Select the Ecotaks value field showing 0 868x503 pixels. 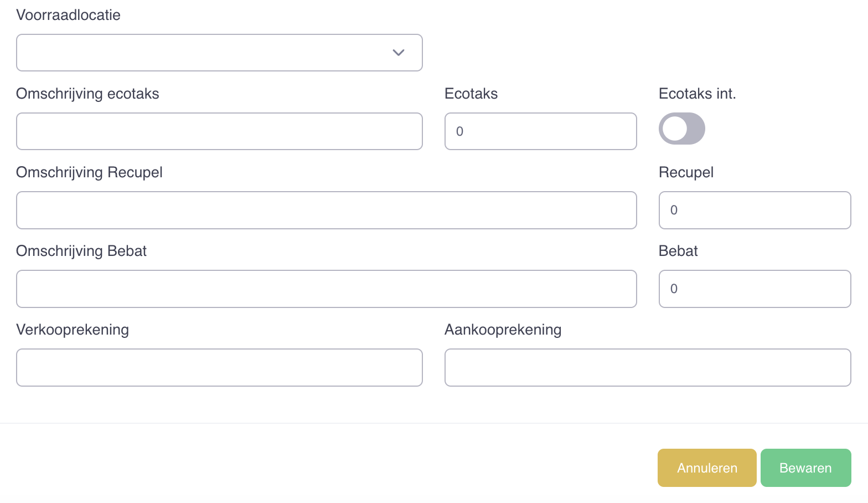click(x=540, y=131)
